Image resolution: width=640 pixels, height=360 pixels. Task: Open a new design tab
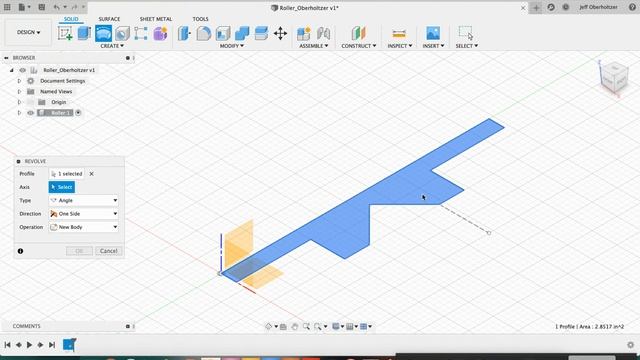[536, 7]
